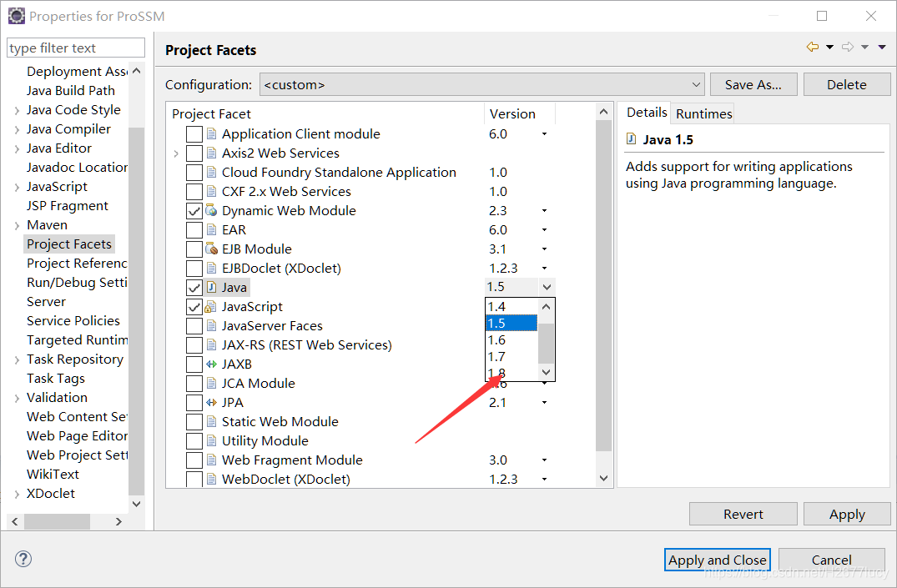Viewport: 897px width, 588px height.
Task: Click the Java 1.5 icon in Details
Action: coord(632,139)
